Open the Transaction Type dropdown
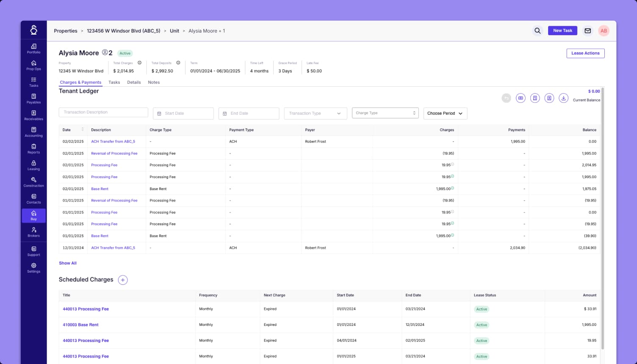637x364 pixels. [x=315, y=113]
